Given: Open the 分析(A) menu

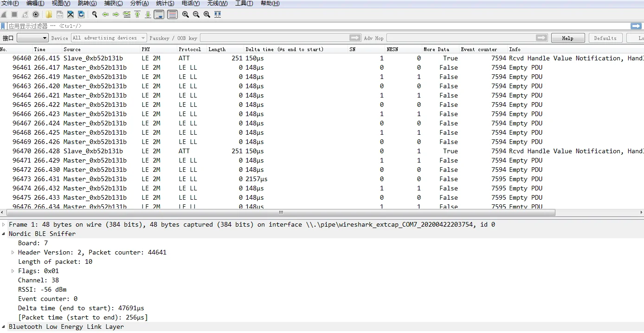Looking at the screenshot, I should [x=140, y=3].
